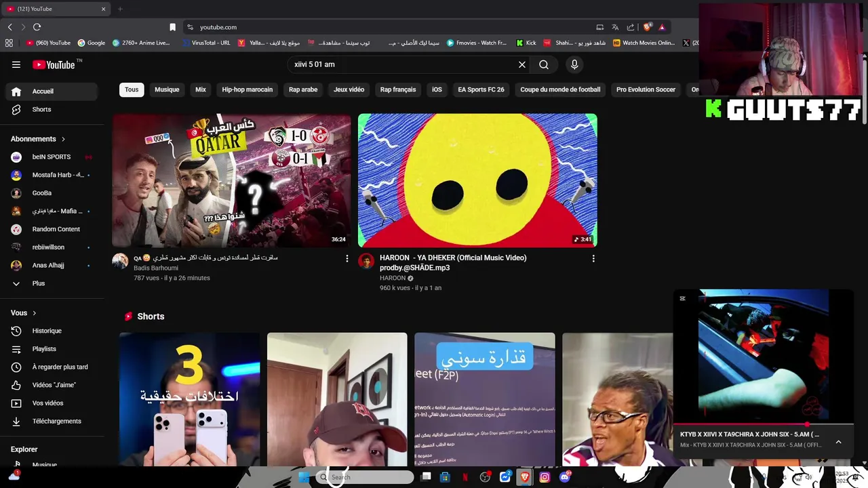Open Anas Alhajj subscription

(52, 265)
